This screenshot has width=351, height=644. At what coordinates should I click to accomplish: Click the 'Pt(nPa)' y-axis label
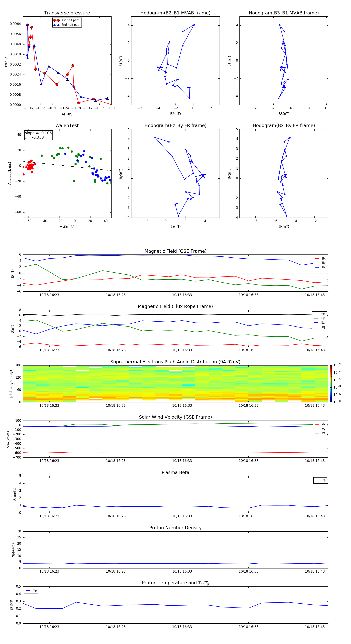pos(6,61)
